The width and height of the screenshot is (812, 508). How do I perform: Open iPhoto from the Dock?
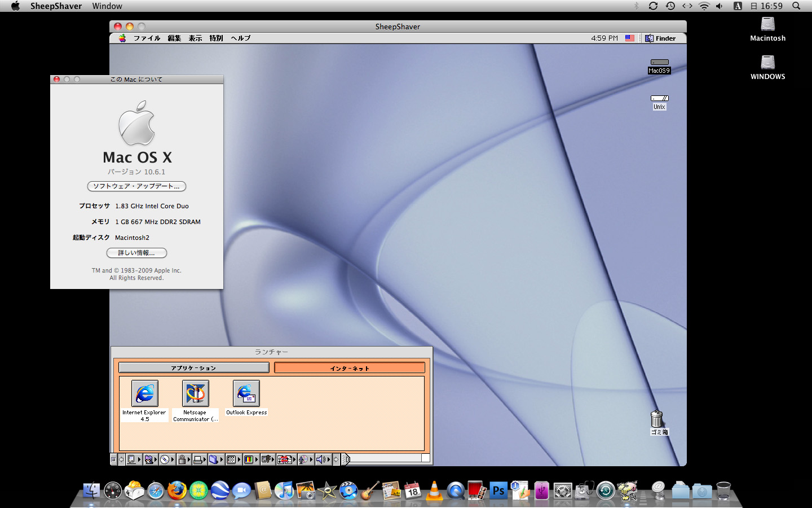coord(306,491)
